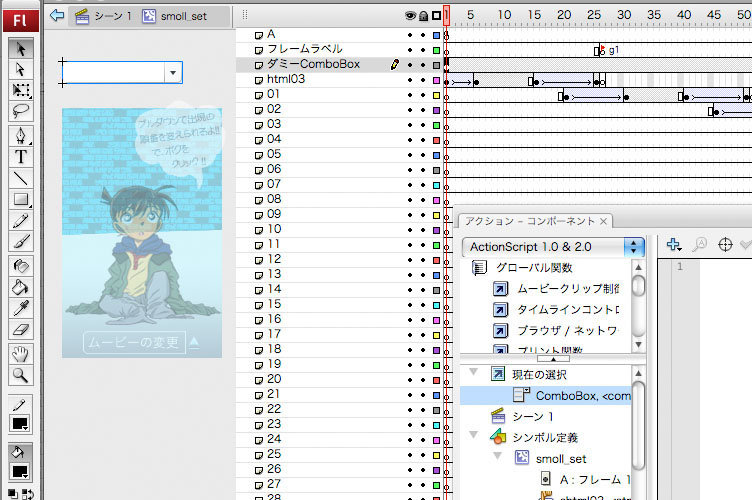This screenshot has width=752, height=500.
Task: Select the Ink Bottle tool
Action: (21, 266)
